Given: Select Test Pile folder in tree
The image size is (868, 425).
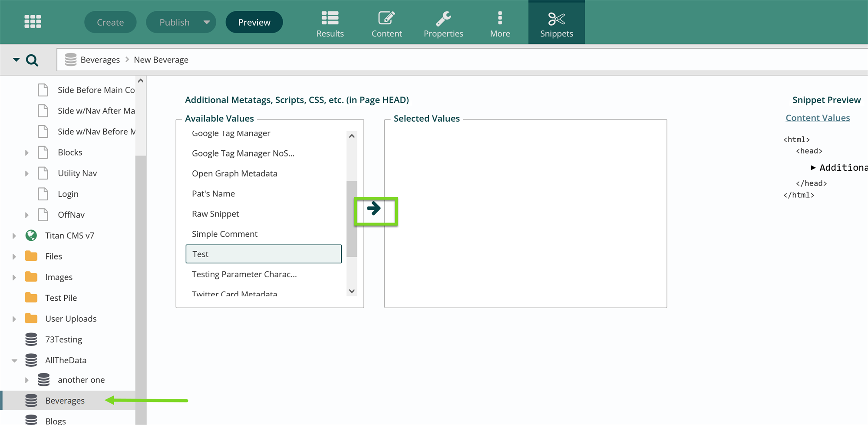Looking at the screenshot, I should (61, 298).
